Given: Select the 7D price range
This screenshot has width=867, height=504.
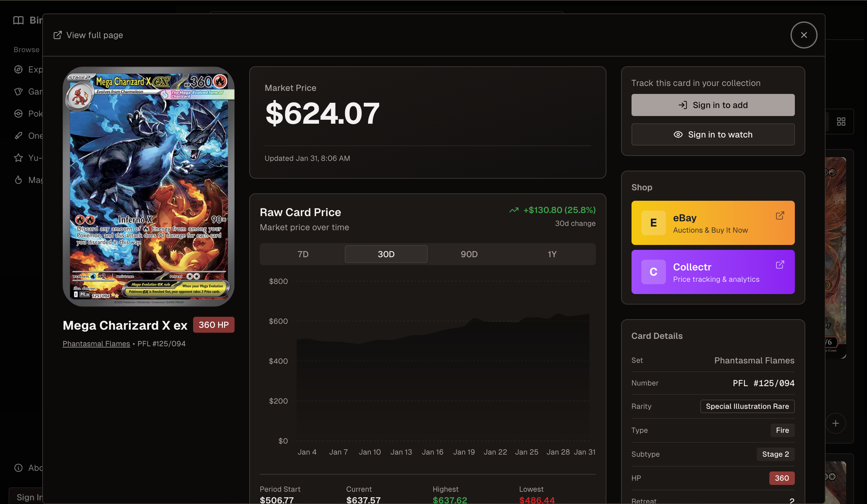Looking at the screenshot, I should [303, 254].
